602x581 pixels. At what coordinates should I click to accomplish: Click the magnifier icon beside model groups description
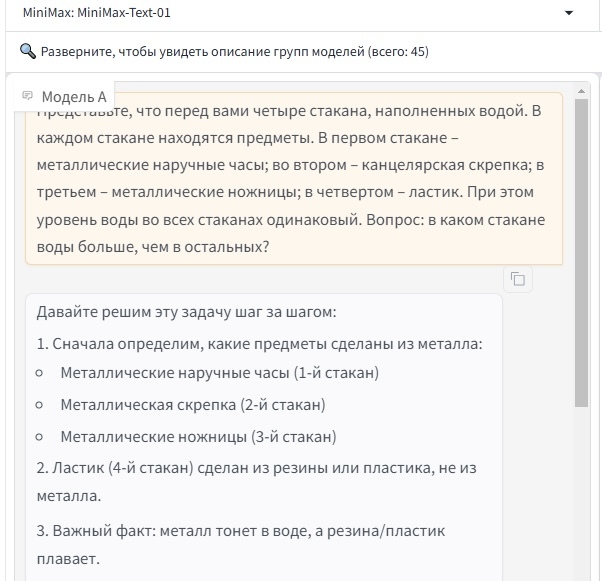(27, 51)
